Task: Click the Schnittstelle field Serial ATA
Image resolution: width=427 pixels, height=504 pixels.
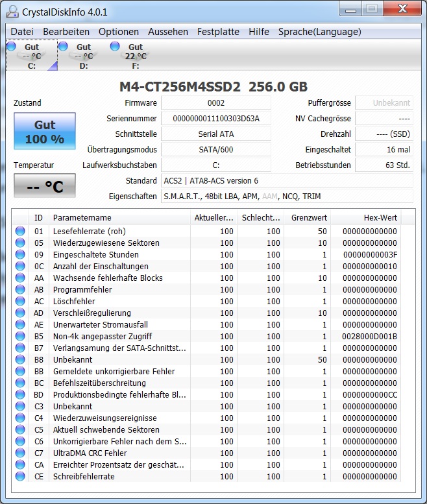Action: 215,134
